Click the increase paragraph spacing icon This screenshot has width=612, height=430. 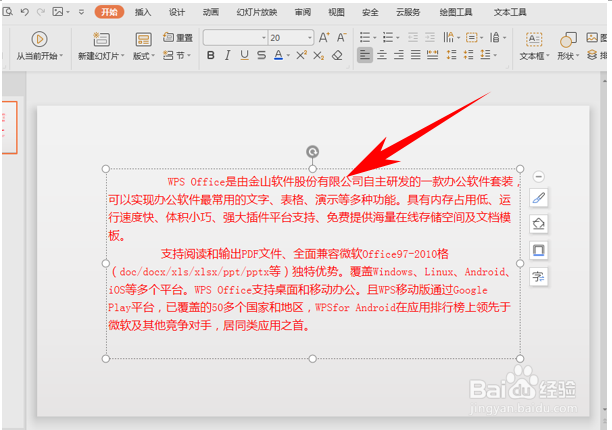[452, 55]
